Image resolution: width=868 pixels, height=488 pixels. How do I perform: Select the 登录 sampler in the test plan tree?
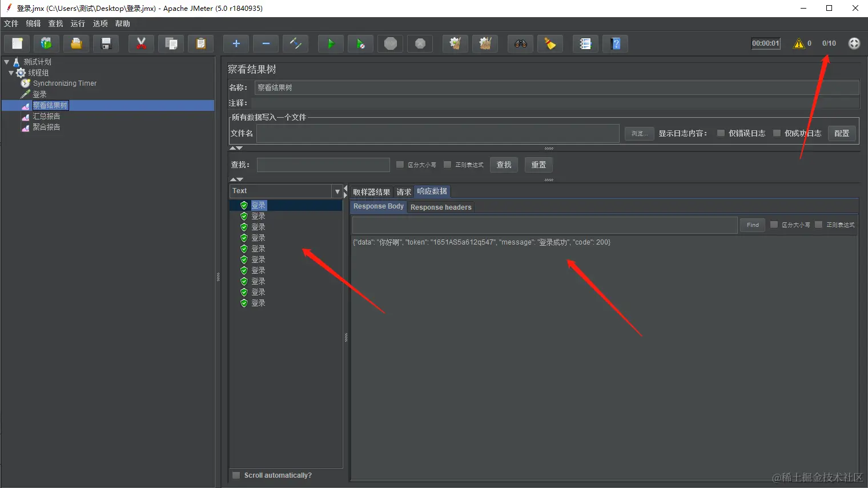(39, 94)
